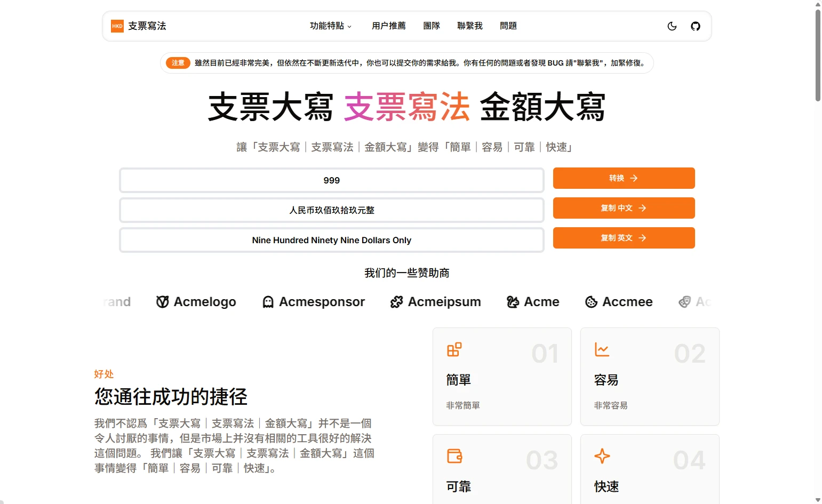Viewport: 822px width, 504px height.
Task: Select the English result text field
Action: click(x=331, y=240)
